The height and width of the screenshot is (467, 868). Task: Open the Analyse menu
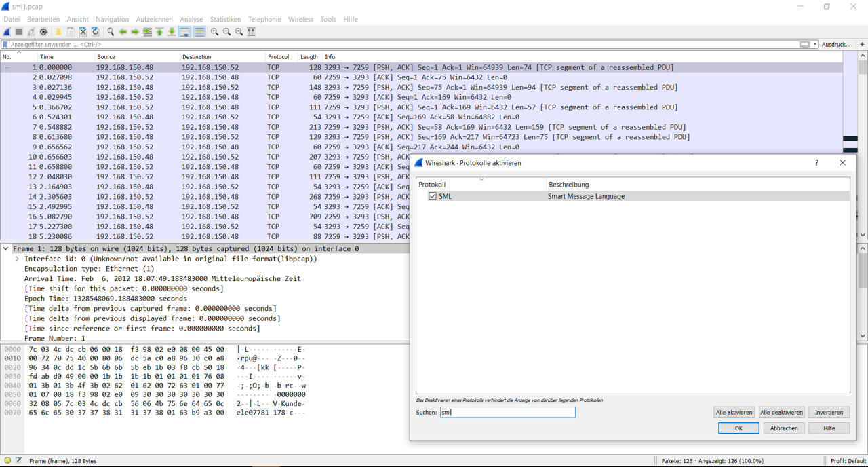[x=191, y=19]
